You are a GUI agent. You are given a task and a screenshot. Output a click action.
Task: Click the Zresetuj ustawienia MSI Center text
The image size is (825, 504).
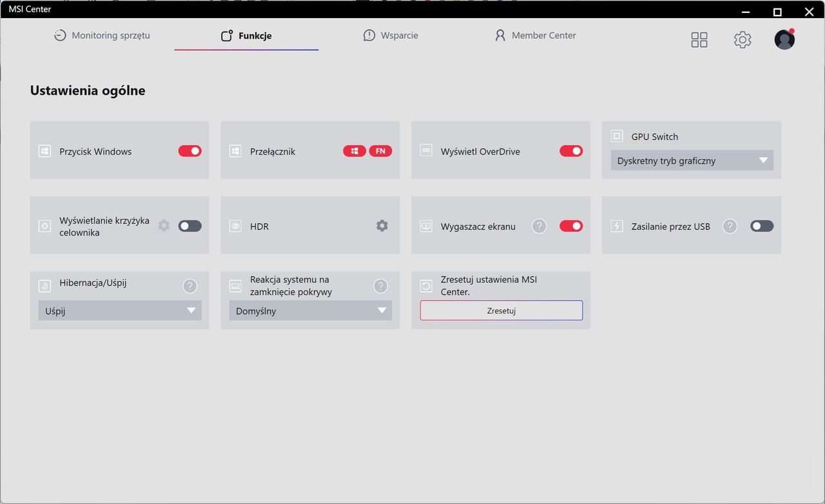coord(489,286)
